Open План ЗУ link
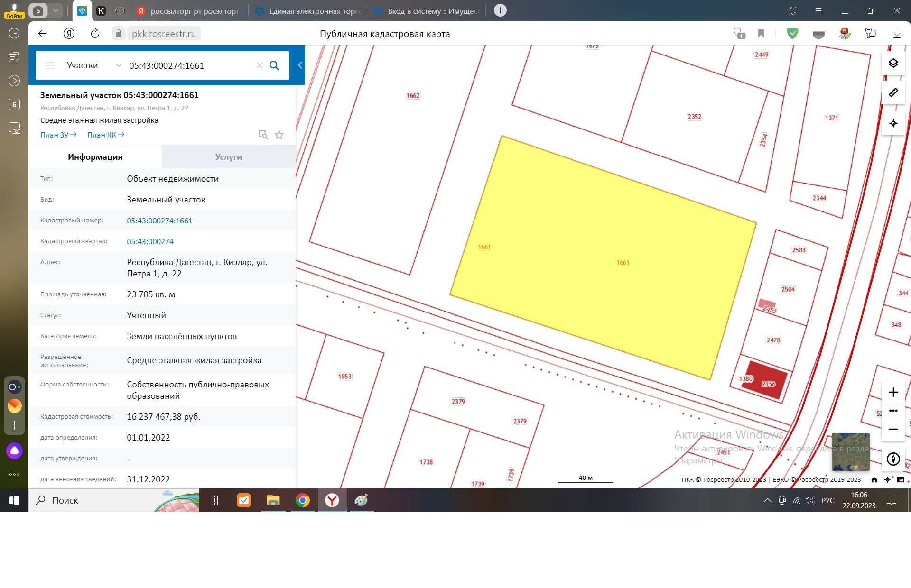This screenshot has height=588, width=911. point(58,135)
